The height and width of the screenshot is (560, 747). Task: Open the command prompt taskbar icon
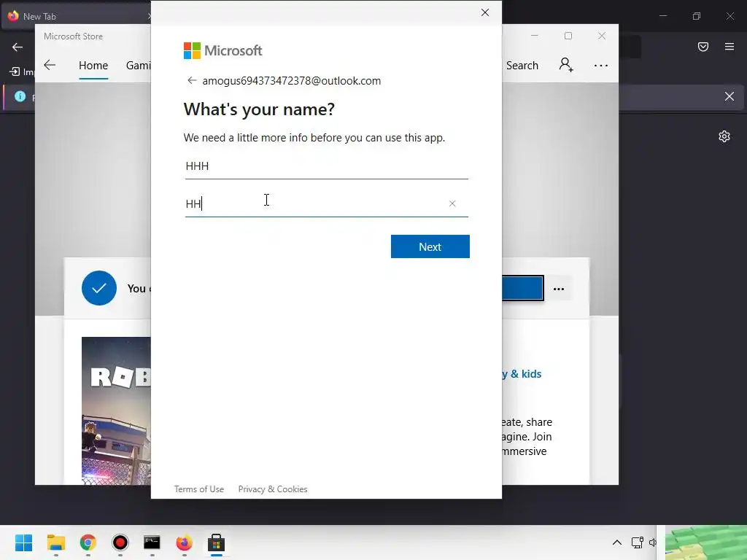click(x=152, y=542)
